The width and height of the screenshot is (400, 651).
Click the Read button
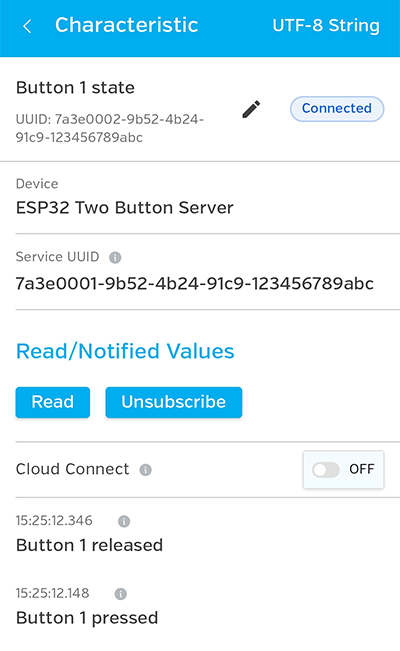click(x=53, y=402)
